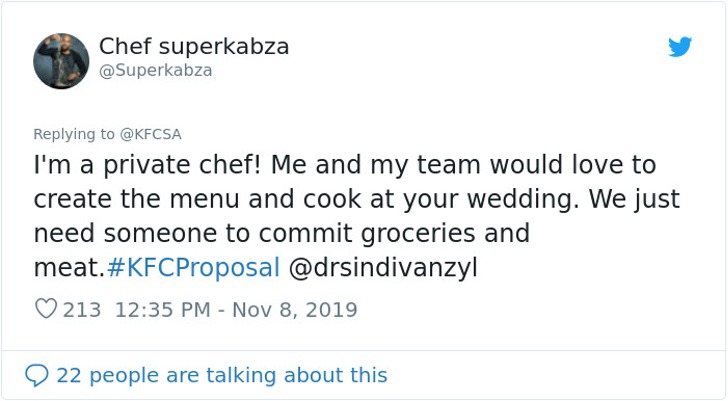Click the 213 likes count
This screenshot has height=401, width=728.
(82, 310)
